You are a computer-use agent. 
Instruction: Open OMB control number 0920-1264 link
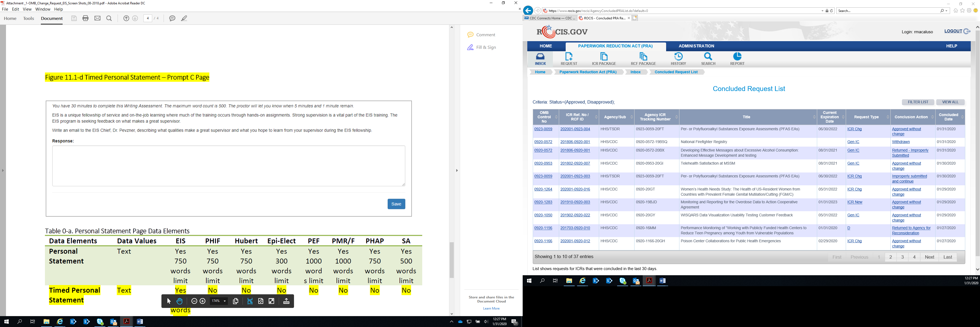tap(543, 189)
